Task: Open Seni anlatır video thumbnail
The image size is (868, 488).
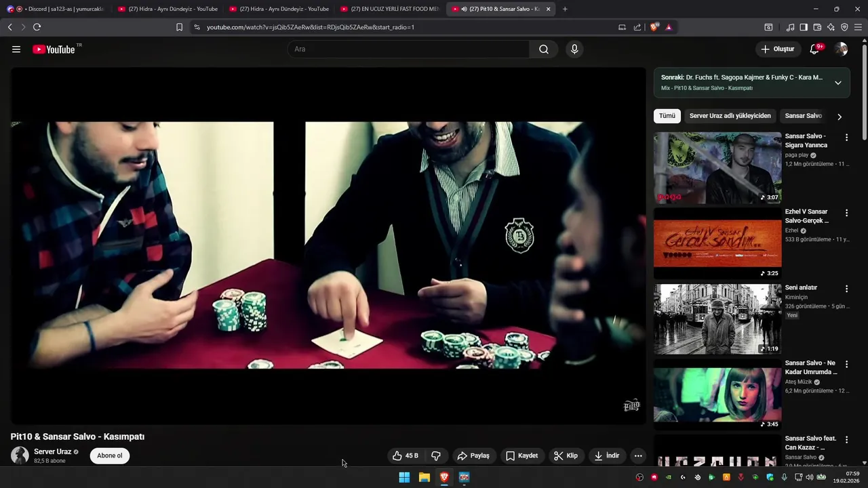Action: 717,319
